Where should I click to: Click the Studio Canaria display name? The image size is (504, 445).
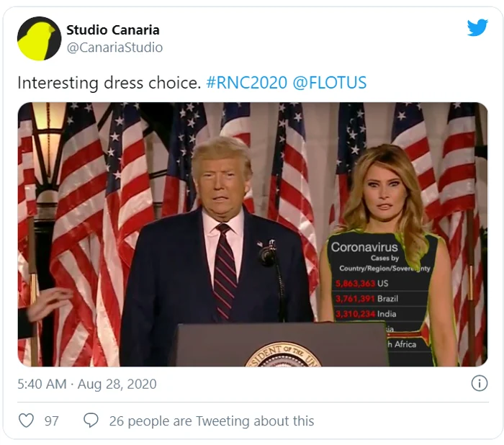(x=113, y=30)
